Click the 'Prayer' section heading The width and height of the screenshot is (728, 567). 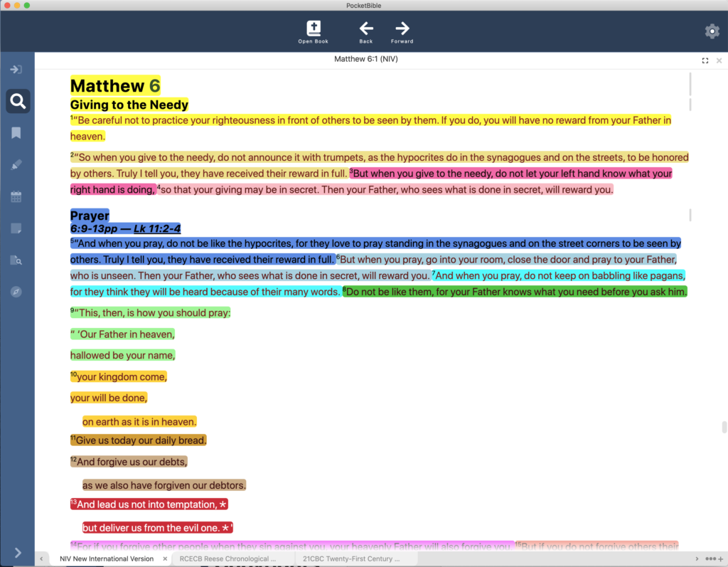90,216
